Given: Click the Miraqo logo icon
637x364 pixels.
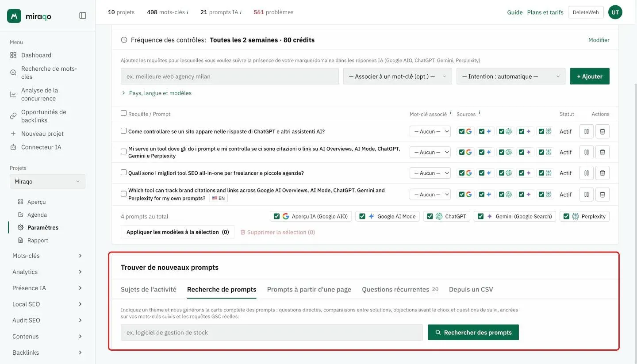Looking at the screenshot, I should point(14,16).
